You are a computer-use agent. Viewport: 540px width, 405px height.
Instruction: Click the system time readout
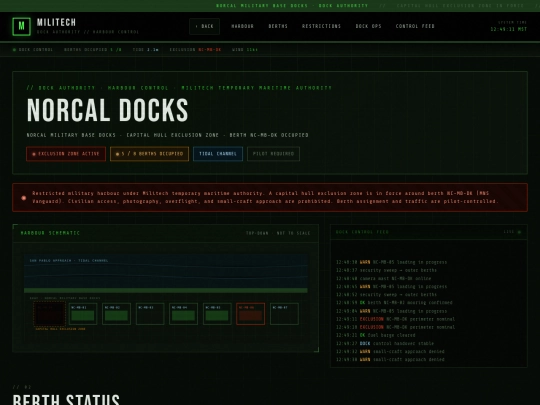[x=509, y=29]
